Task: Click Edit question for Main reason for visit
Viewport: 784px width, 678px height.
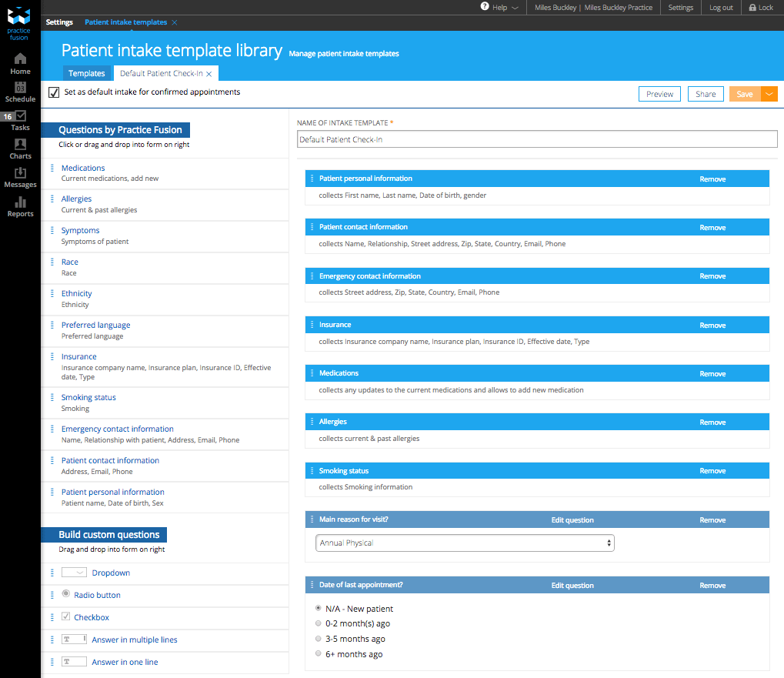Action: point(572,520)
